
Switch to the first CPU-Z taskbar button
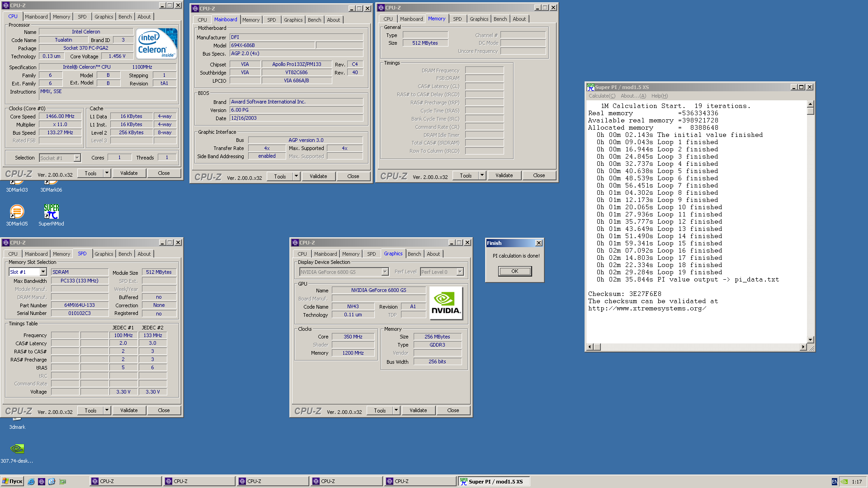pos(125,482)
